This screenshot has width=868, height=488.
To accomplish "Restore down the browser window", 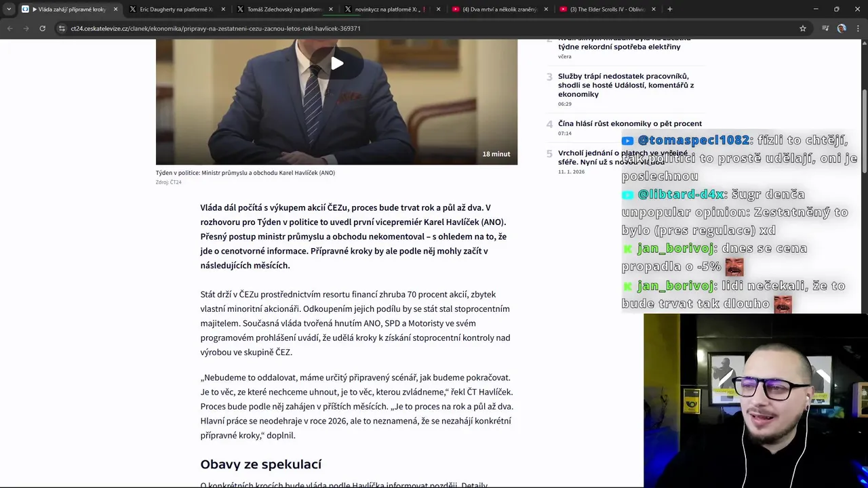I will [836, 9].
